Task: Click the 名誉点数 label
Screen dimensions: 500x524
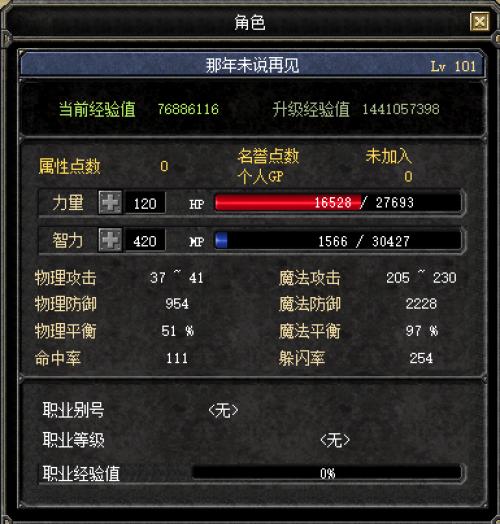Action: 268,156
